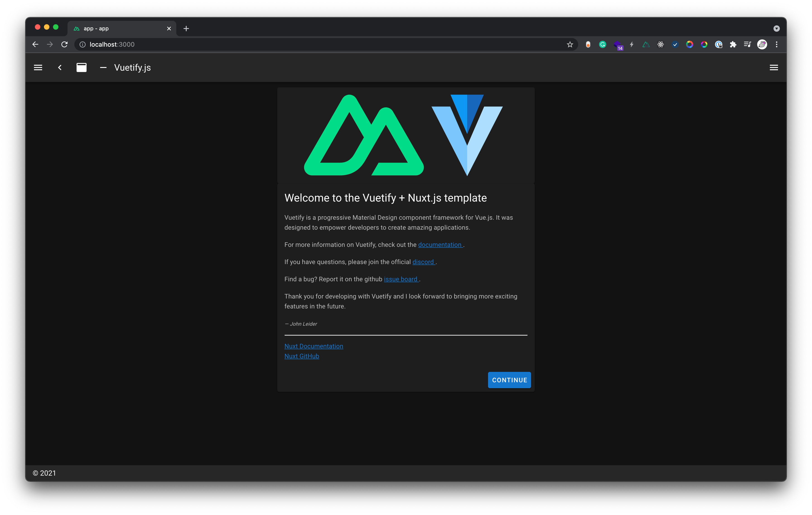
Task: Toggle the clipped drawer window icon
Action: pyautogui.click(x=82, y=68)
